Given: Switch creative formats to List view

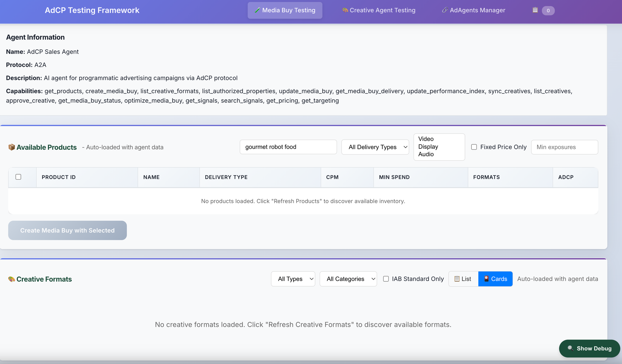Looking at the screenshot, I should 463,279.
